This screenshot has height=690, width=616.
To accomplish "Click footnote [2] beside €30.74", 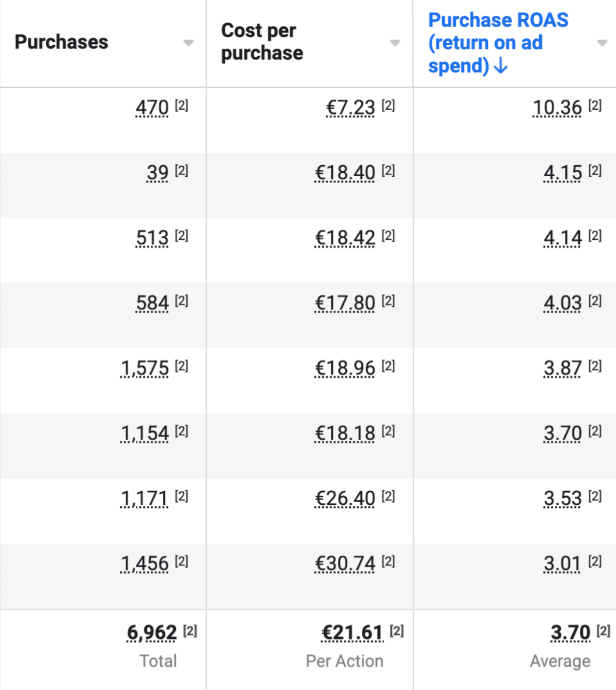I will coord(388,561).
